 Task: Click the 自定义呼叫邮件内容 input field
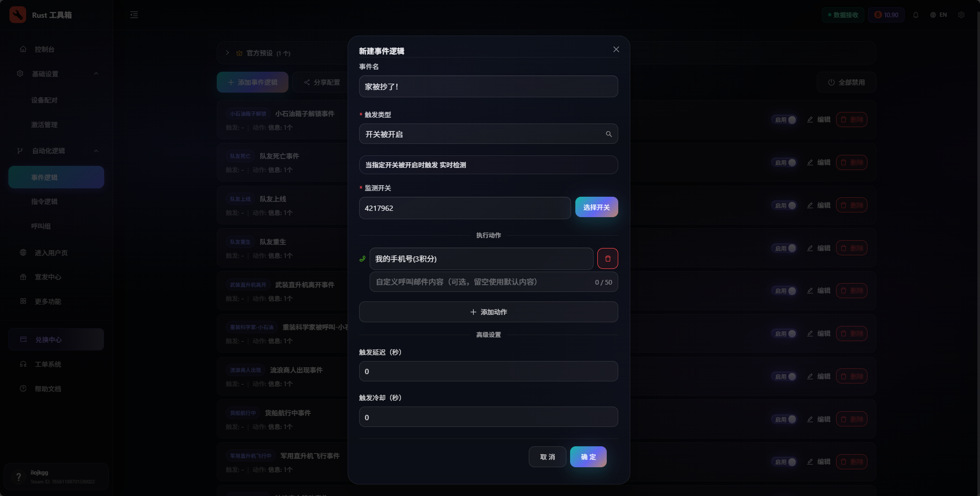pos(494,282)
